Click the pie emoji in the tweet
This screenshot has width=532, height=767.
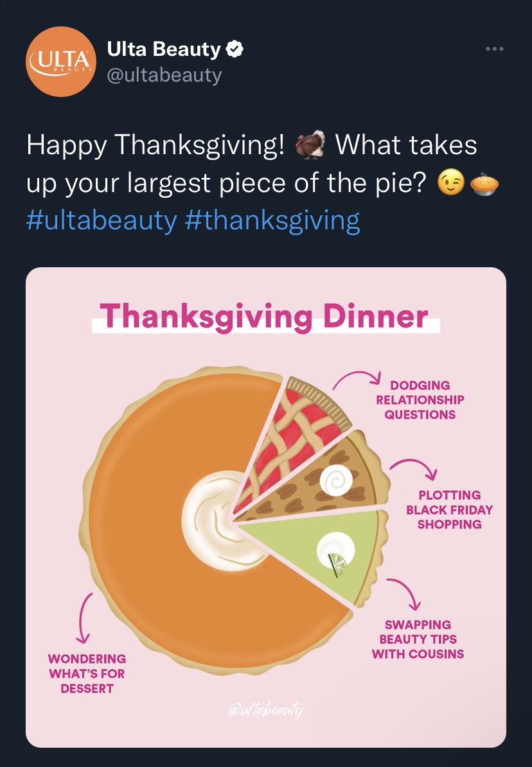484,184
